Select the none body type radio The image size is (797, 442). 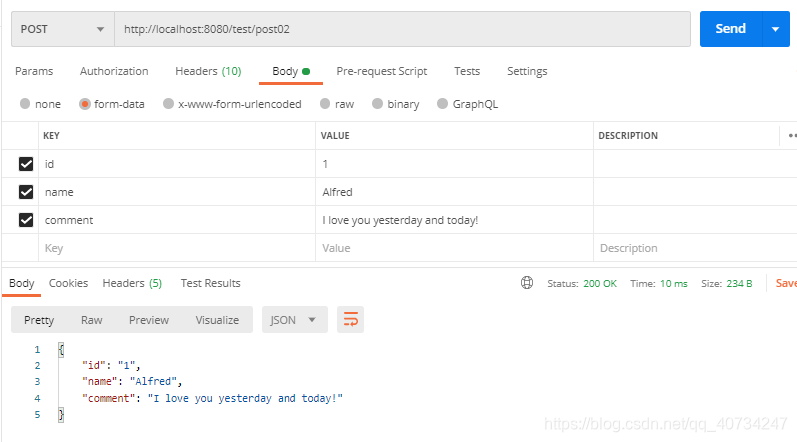coord(25,104)
